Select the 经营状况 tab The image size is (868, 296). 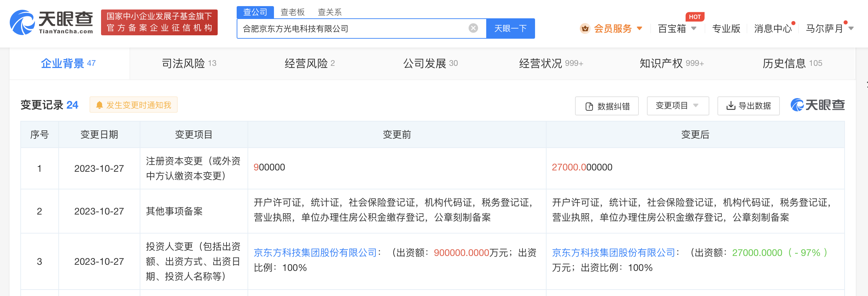coord(551,63)
